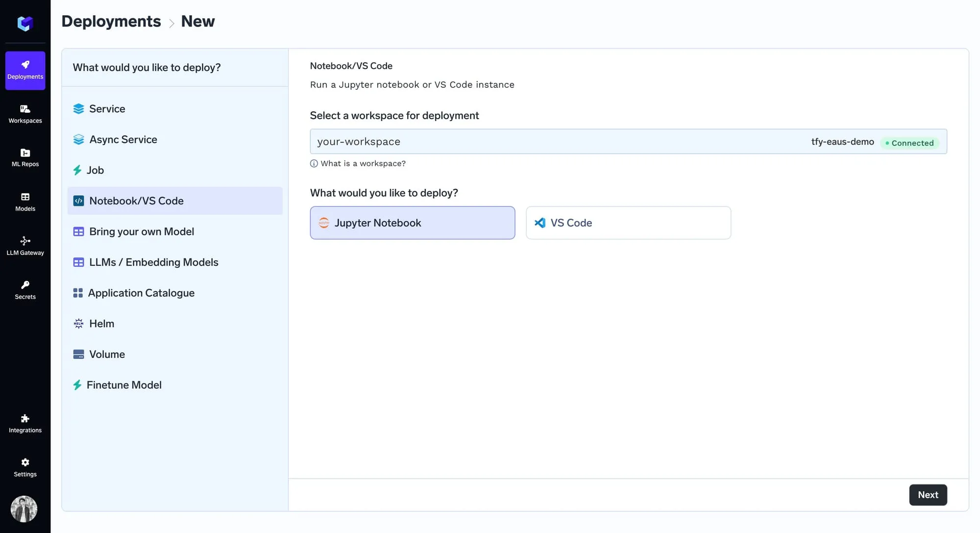980x533 pixels.
Task: Open LLM Gateway from sidebar
Action: coord(25,246)
